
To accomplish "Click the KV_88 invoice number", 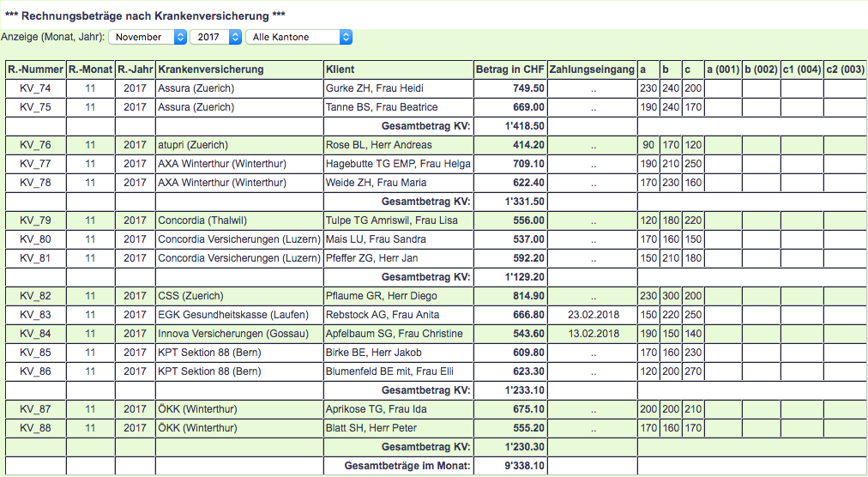I will point(35,428).
